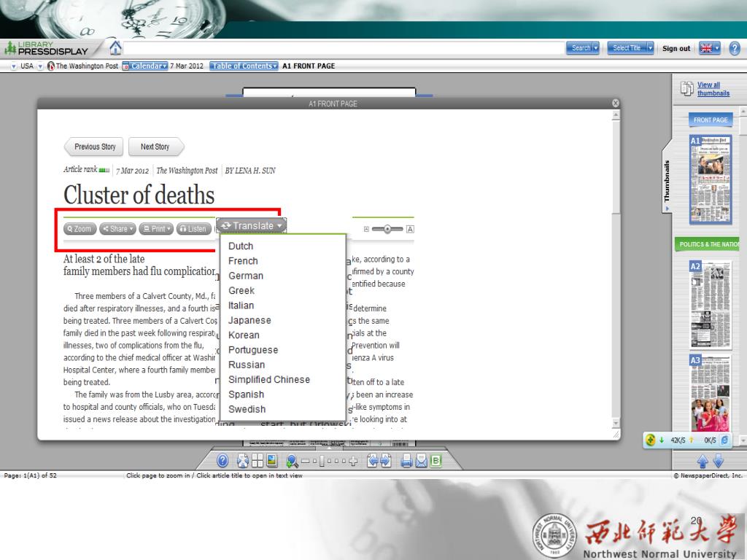The width and height of the screenshot is (747, 560).
Task: Go to Next Story
Action: (156, 147)
